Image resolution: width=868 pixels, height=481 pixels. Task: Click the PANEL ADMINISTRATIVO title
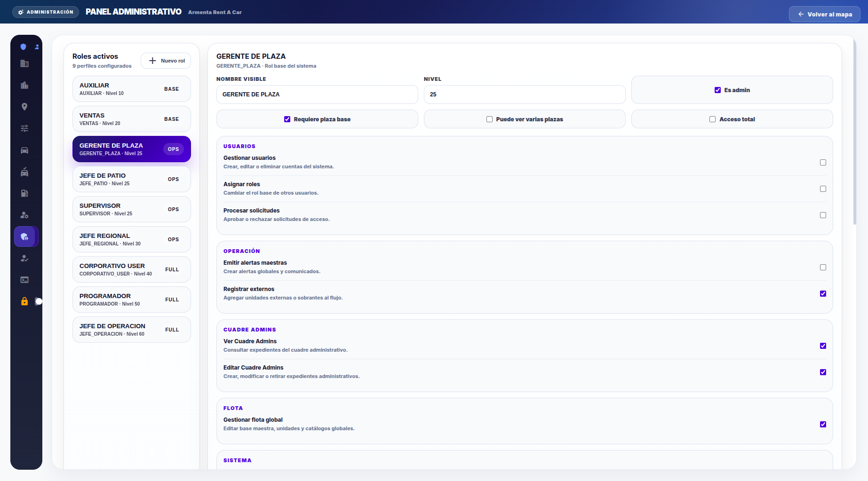pyautogui.click(x=134, y=12)
